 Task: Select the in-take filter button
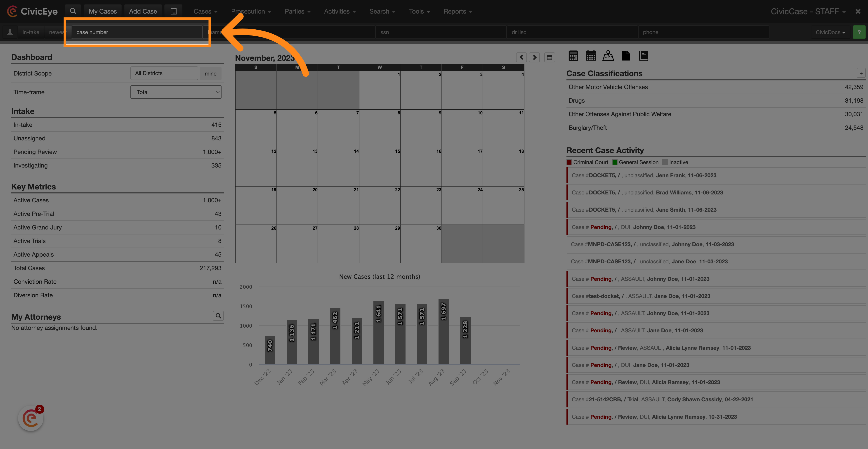point(31,32)
